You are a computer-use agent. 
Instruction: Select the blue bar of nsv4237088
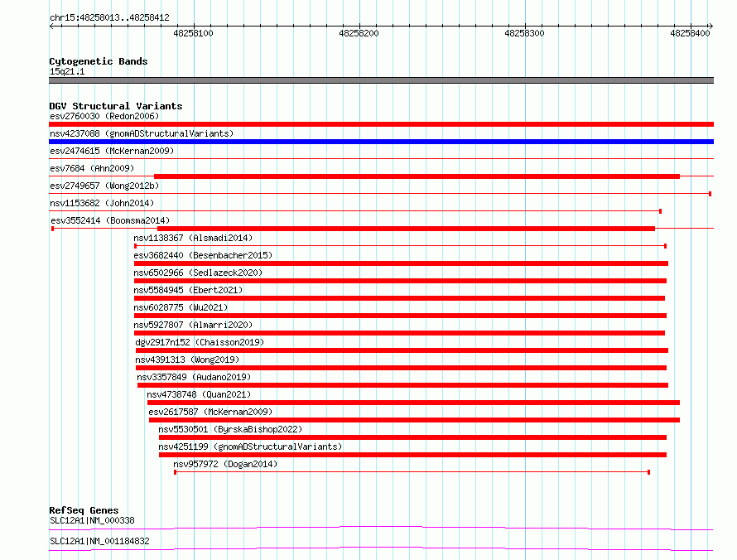tap(381, 142)
